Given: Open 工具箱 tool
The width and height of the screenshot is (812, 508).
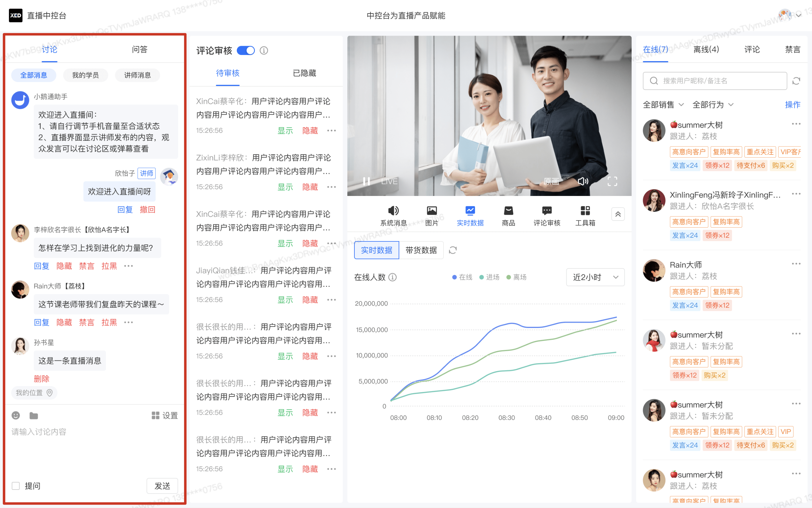Looking at the screenshot, I should tap(585, 216).
